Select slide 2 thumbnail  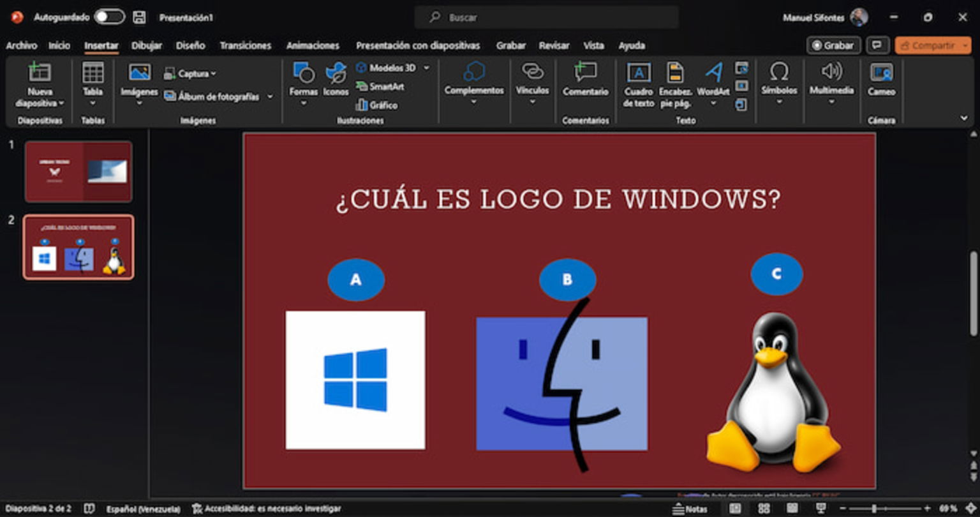pos(78,247)
